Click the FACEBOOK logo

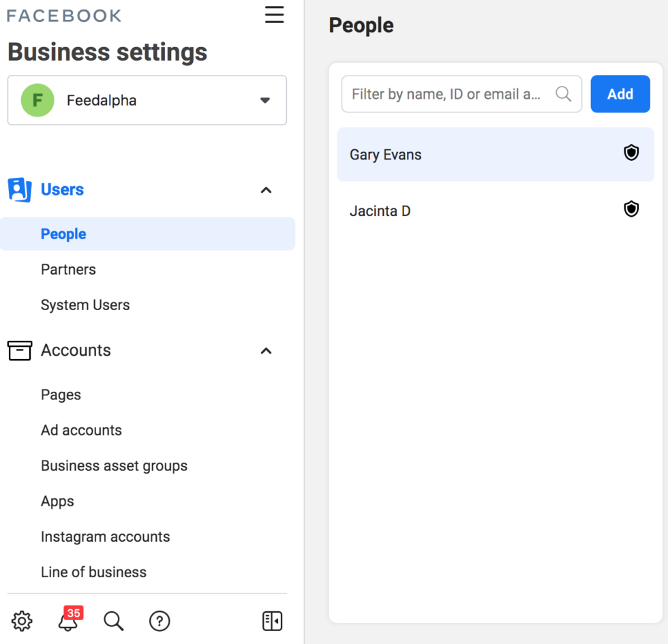[63, 14]
